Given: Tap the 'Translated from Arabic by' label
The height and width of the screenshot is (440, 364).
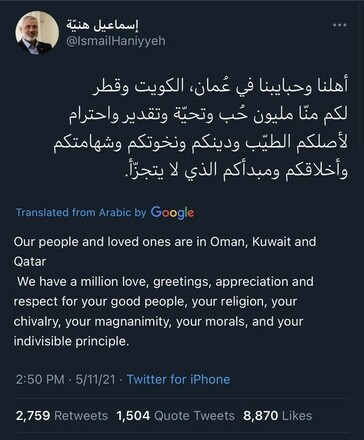Looking at the screenshot, I should click(x=81, y=213).
